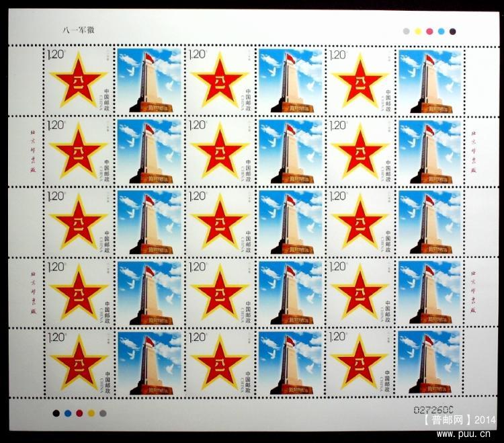This screenshot has width=504, height=443.
Task: Click the black color dot in bottom margin
Action: click(x=56, y=413)
